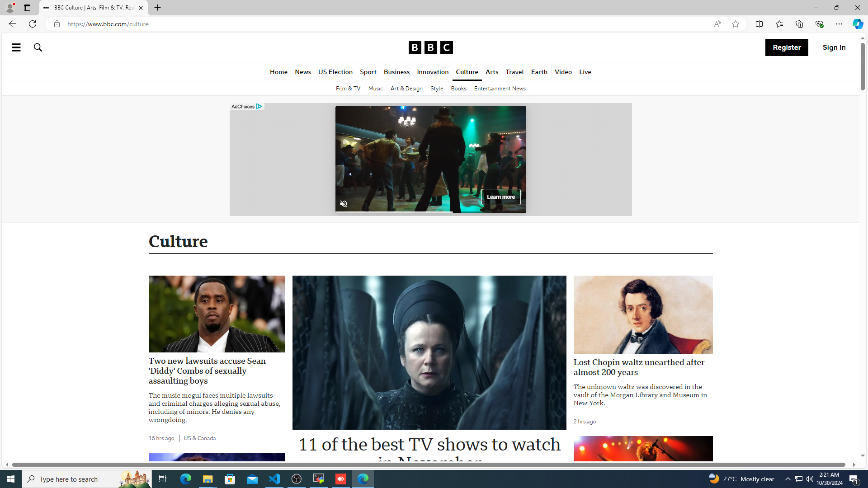The image size is (868, 488).
Task: Open the 11 best TV shows article
Action: pyautogui.click(x=429, y=449)
